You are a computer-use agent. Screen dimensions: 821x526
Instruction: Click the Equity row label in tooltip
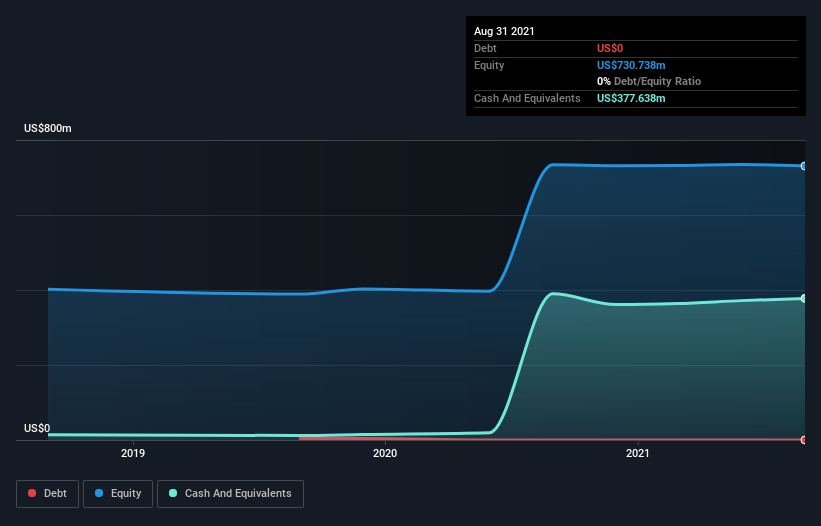tap(489, 65)
